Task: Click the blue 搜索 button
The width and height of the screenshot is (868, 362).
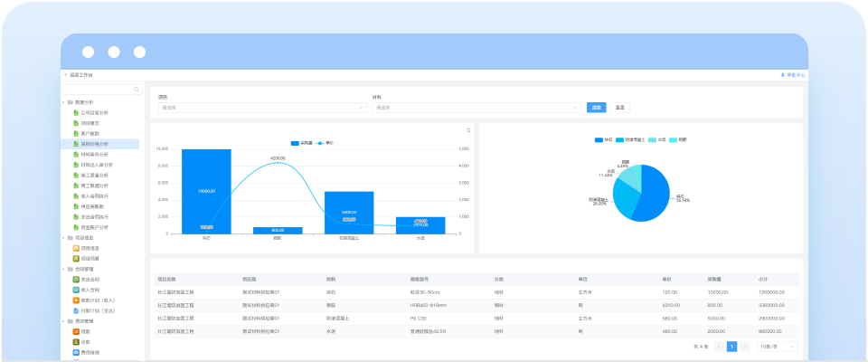Action: point(596,108)
